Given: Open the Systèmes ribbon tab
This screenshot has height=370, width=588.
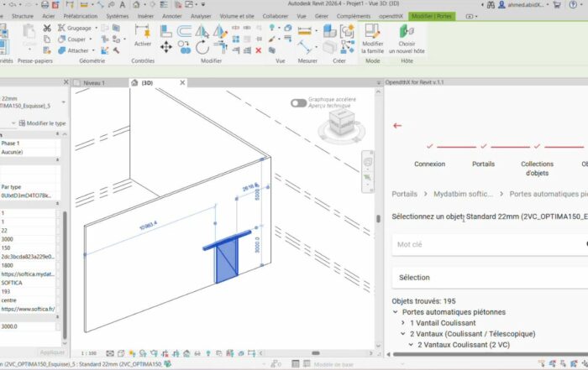Looking at the screenshot, I should pyautogui.click(x=118, y=16).
